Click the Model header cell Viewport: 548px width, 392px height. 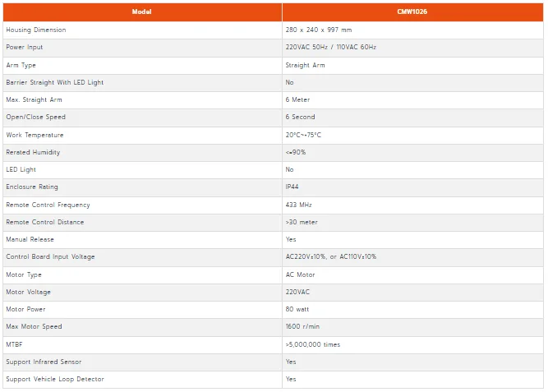click(x=142, y=12)
